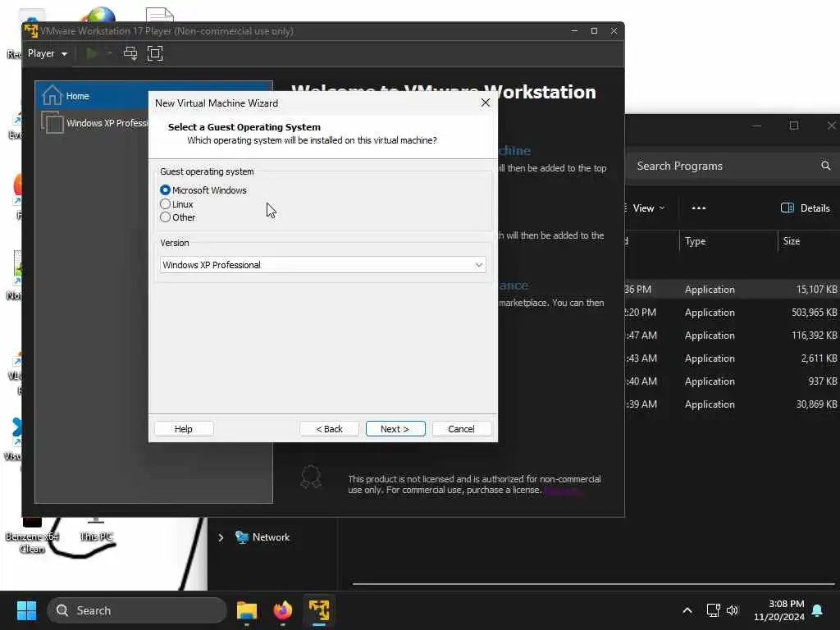This screenshot has height=630, width=840.
Task: Select the Microsoft Windows radio button
Action: pos(165,190)
